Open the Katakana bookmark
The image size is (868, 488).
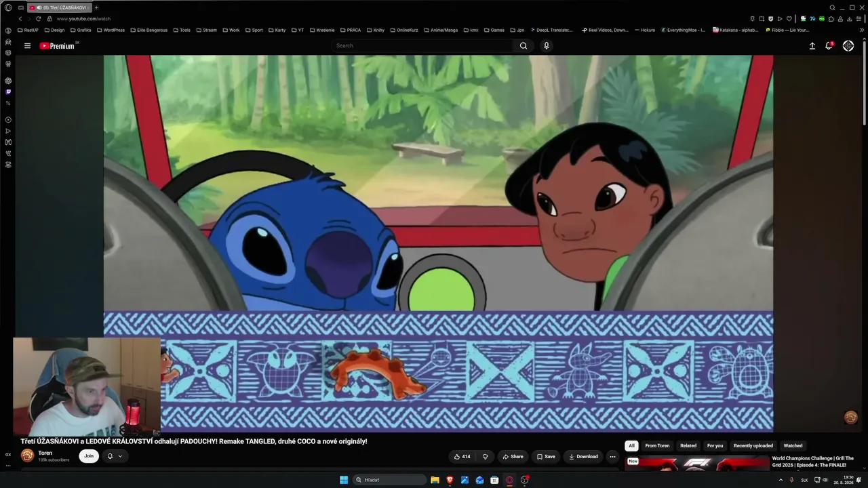[735, 30]
